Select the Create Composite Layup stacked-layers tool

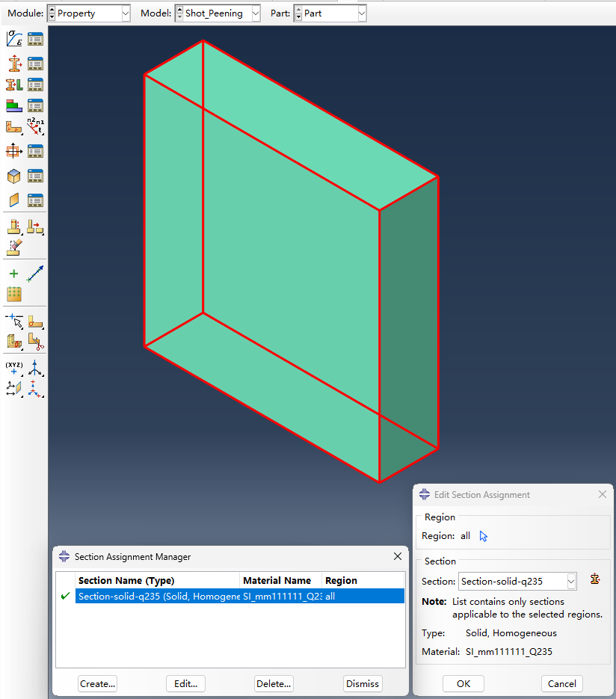[14, 105]
